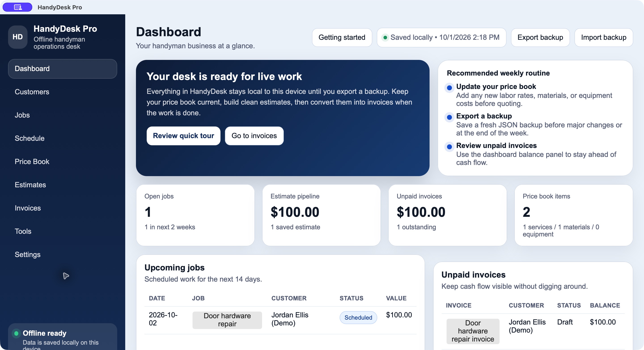Click the '1 saved estimate' text
Screen dimensions: 644x350
(295, 227)
